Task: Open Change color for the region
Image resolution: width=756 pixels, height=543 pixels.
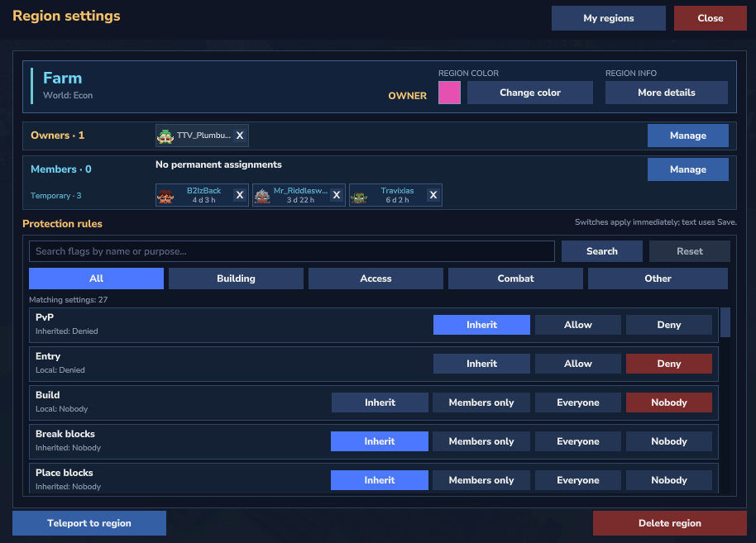Action: [x=530, y=93]
